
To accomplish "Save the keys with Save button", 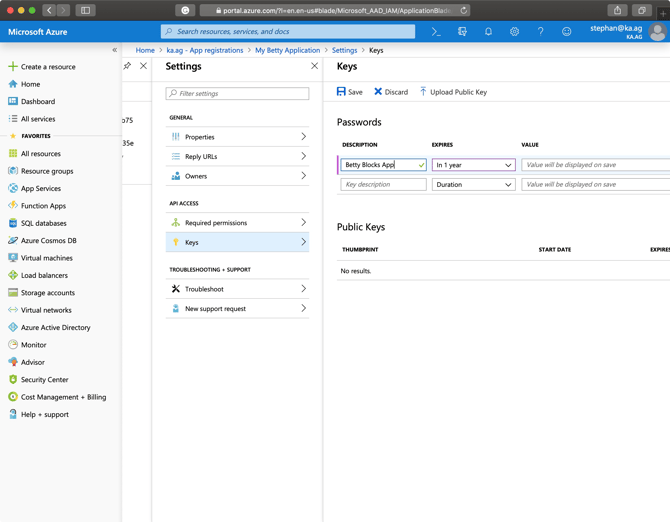I will 350,92.
